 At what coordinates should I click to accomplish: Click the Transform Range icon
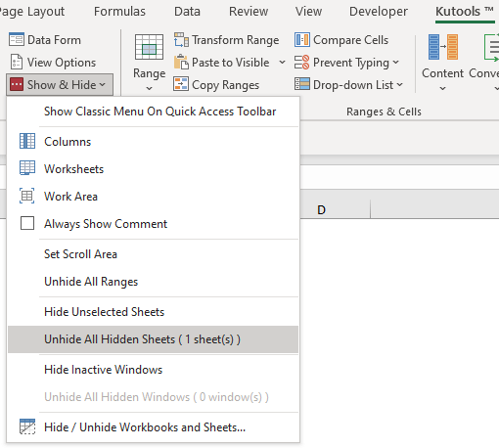(181, 40)
